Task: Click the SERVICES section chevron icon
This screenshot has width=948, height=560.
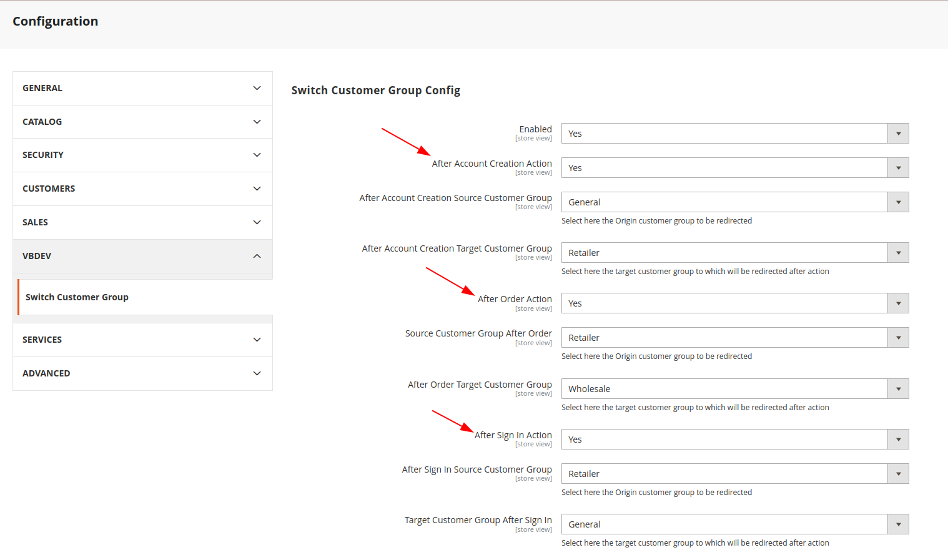Action: click(x=257, y=340)
